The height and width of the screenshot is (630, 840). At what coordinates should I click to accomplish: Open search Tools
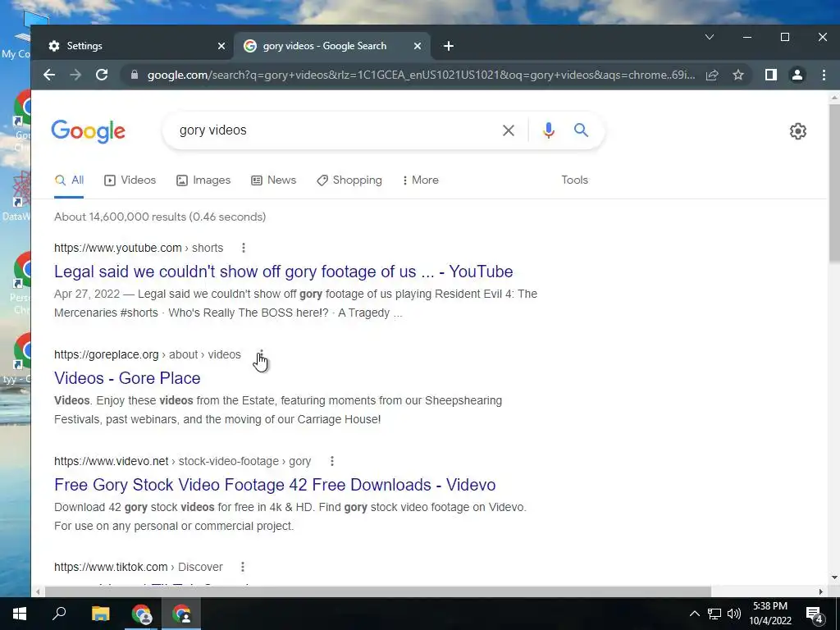tap(575, 180)
